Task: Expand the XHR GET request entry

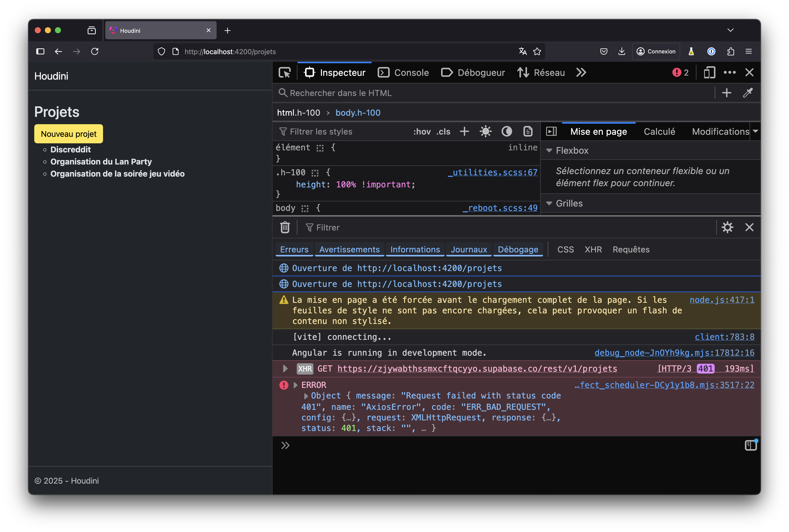Action: pyautogui.click(x=285, y=369)
